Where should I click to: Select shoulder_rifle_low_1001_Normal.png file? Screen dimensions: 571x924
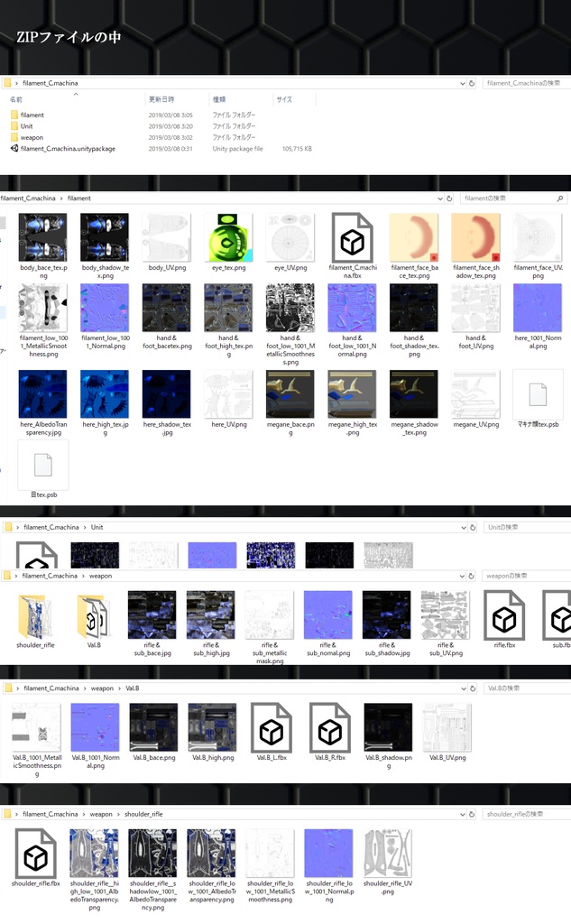[x=329, y=866]
